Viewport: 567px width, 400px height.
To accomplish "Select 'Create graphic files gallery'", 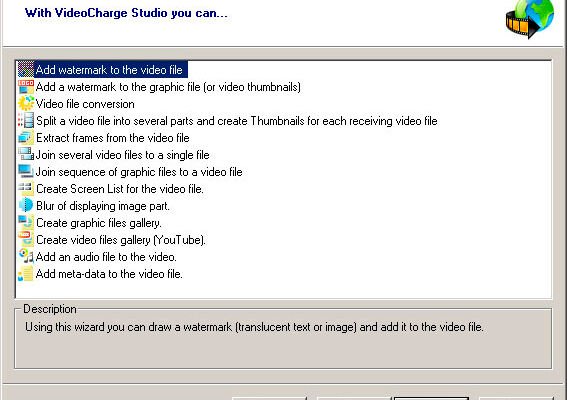I will (x=99, y=223).
